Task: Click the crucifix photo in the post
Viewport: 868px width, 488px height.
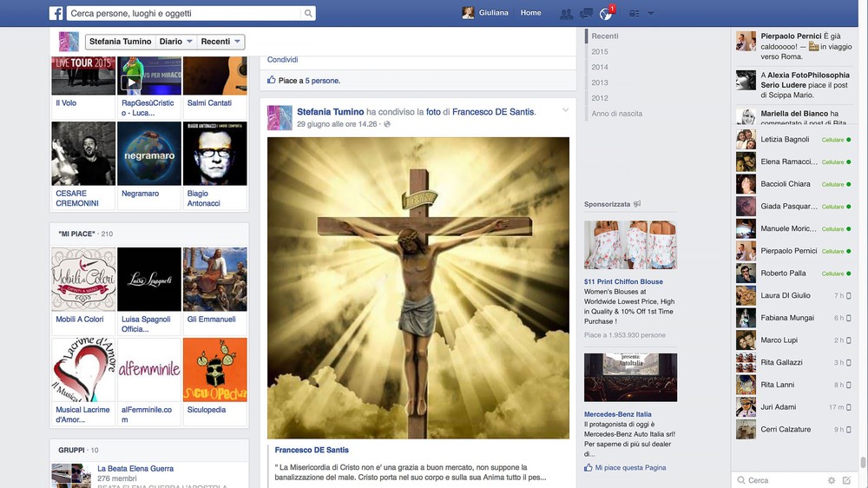Action: pos(418,288)
